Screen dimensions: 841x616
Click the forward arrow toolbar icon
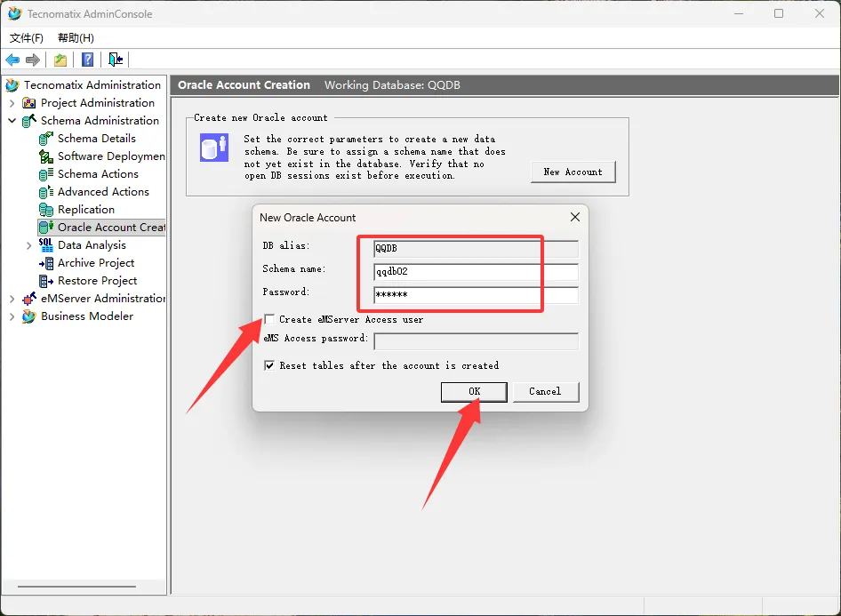[x=33, y=60]
